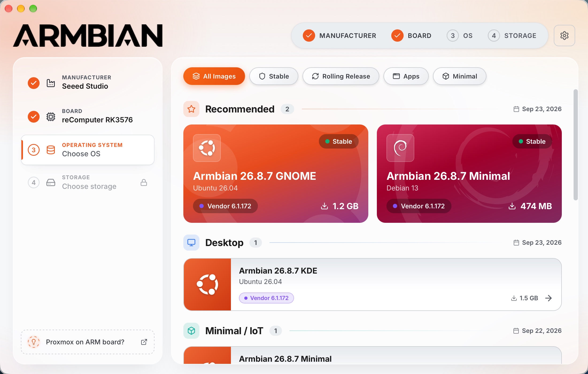
Task: Click the Recommended section heading
Action: (x=240, y=109)
